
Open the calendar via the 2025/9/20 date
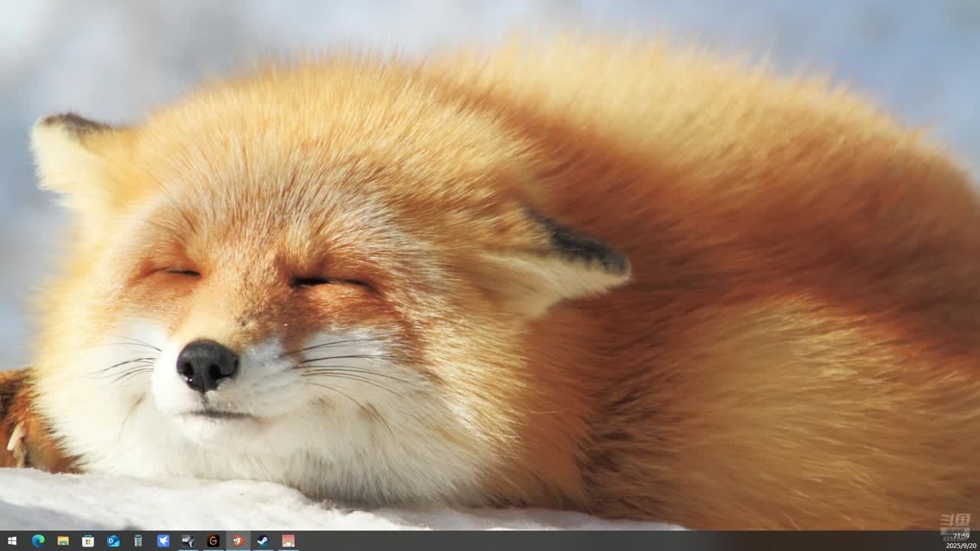click(961, 546)
